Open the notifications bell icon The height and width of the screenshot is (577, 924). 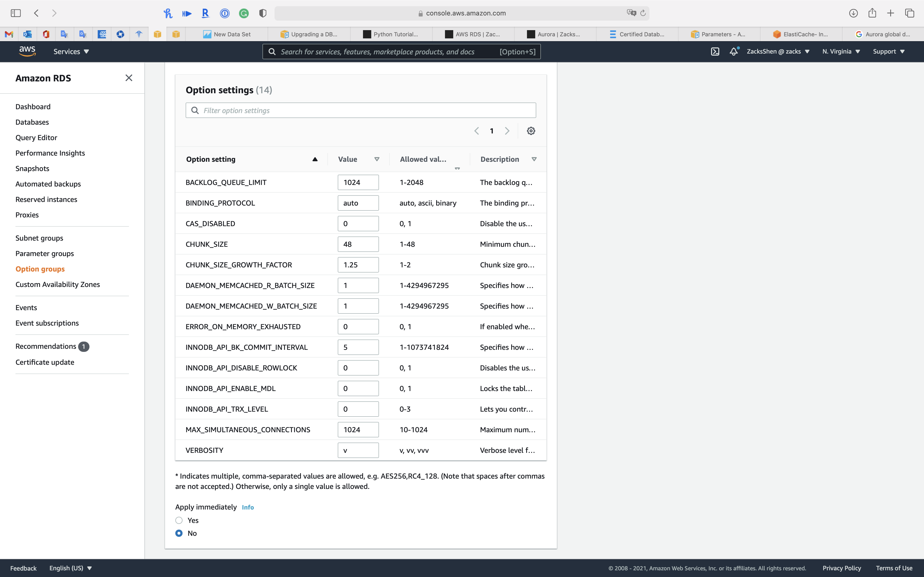733,52
